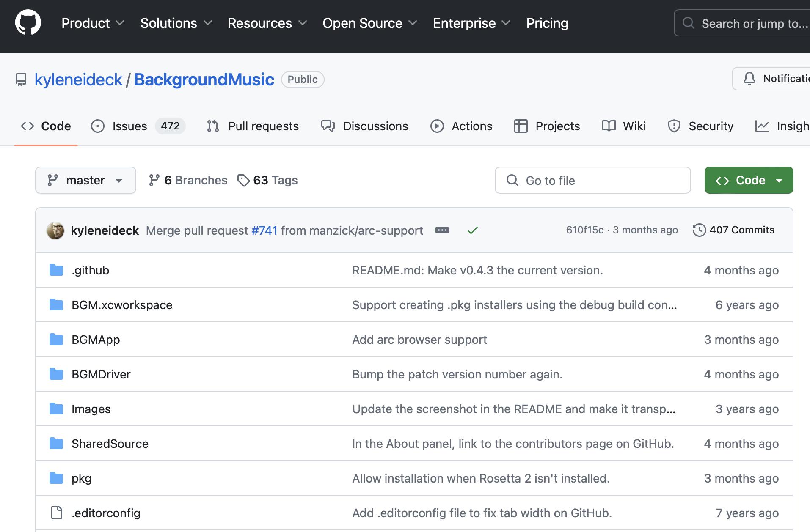Open the Wiki tab

624,126
